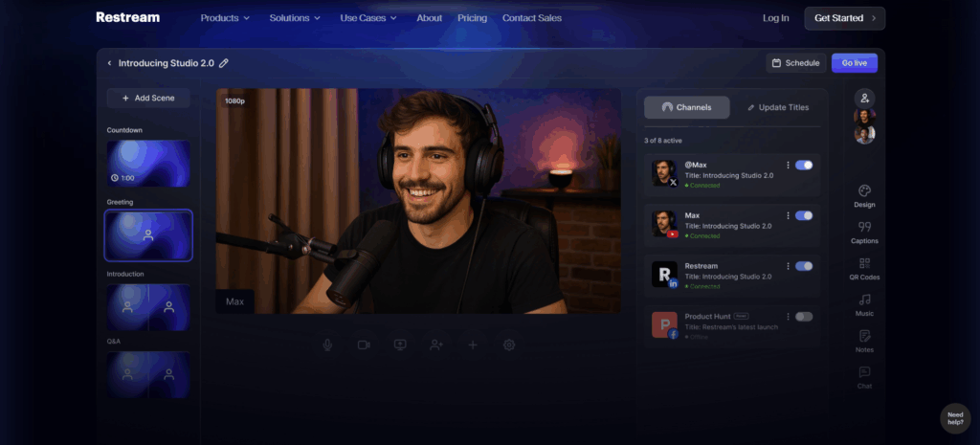
Task: Select the Introduction scene thumbnail
Action: click(x=148, y=307)
